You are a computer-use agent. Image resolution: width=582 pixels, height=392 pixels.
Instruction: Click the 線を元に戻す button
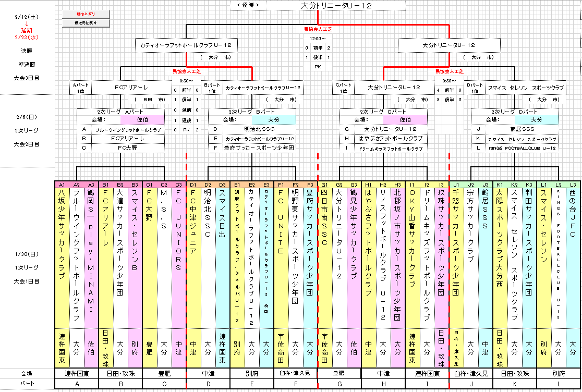click(x=86, y=23)
